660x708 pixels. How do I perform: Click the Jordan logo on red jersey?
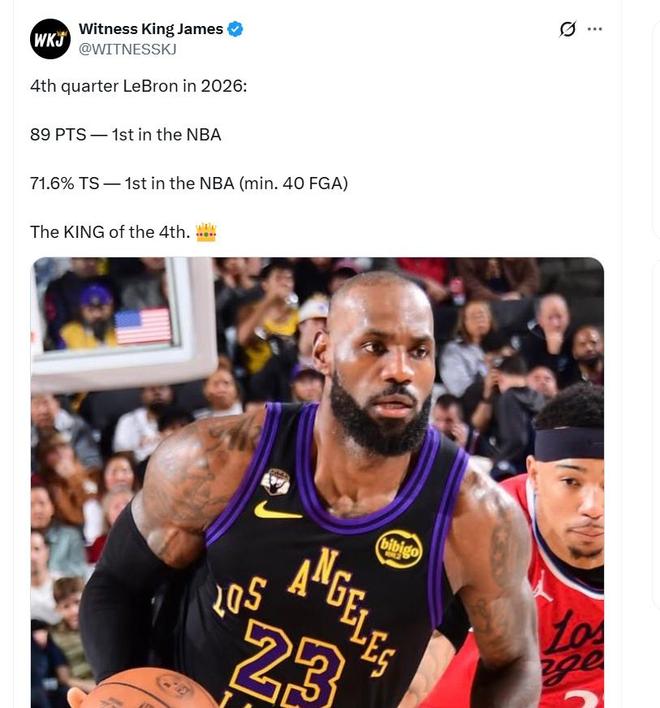click(x=541, y=586)
